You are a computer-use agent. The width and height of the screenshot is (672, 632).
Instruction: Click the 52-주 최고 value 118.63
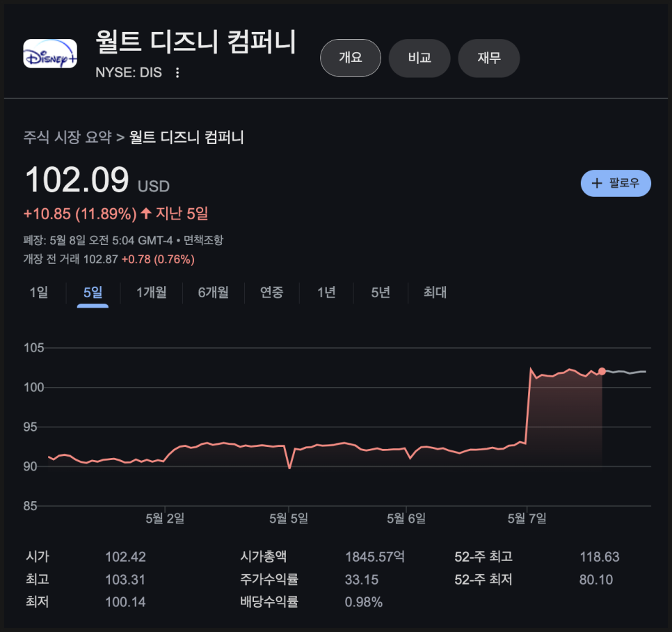point(600,557)
